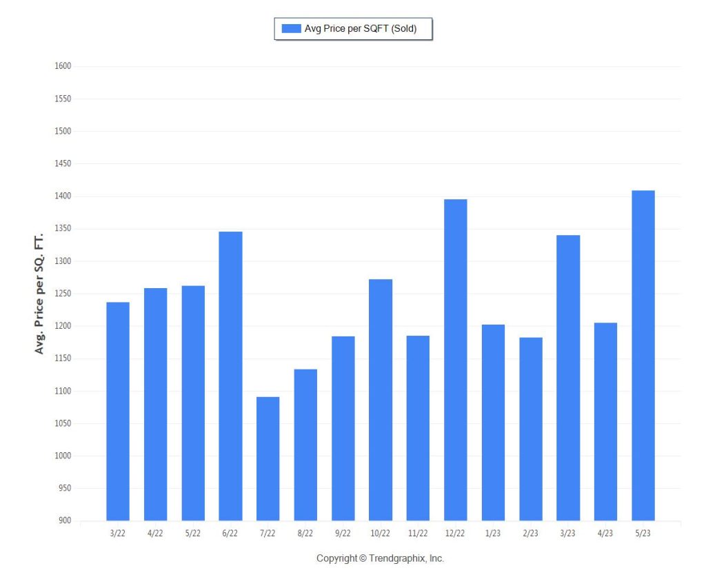The height and width of the screenshot is (588, 706).
Task: Click the 3/23 bar
Action: 568,378
